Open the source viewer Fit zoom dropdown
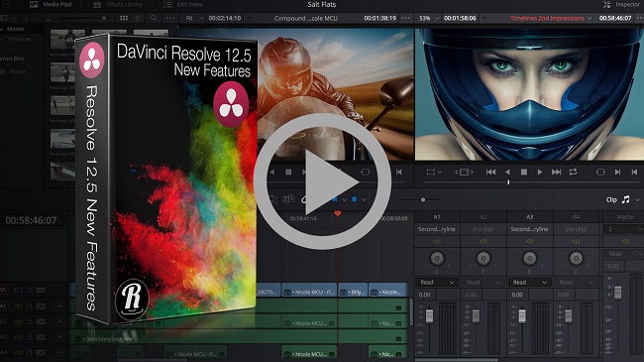Viewport: 644px width, 362px height. point(194,18)
